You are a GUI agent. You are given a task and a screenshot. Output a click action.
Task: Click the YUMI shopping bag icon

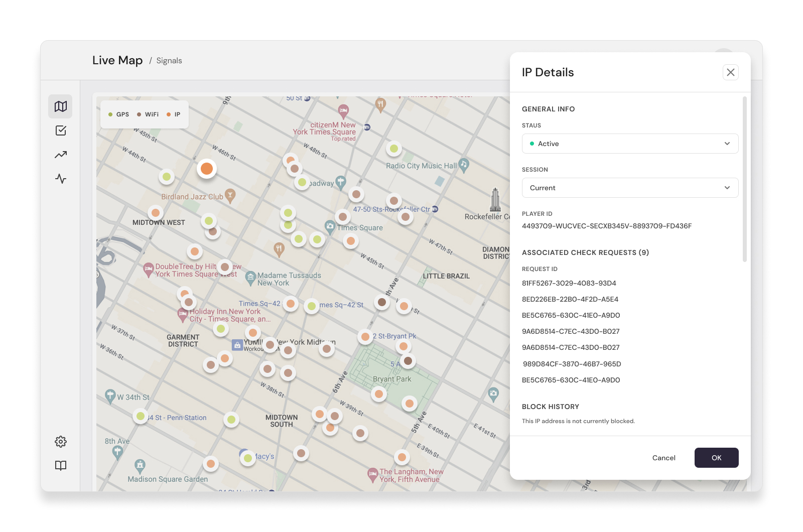(x=237, y=345)
